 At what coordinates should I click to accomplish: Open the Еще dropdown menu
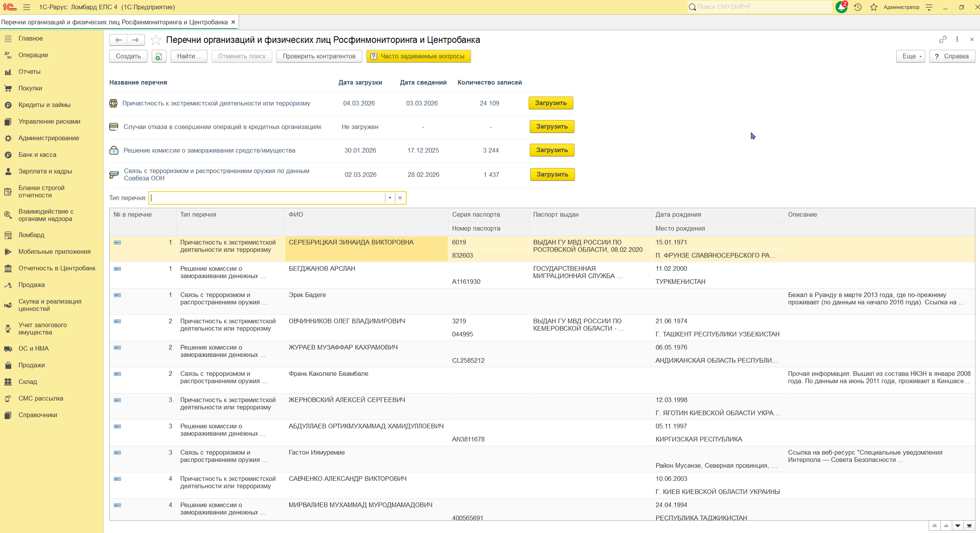910,56
